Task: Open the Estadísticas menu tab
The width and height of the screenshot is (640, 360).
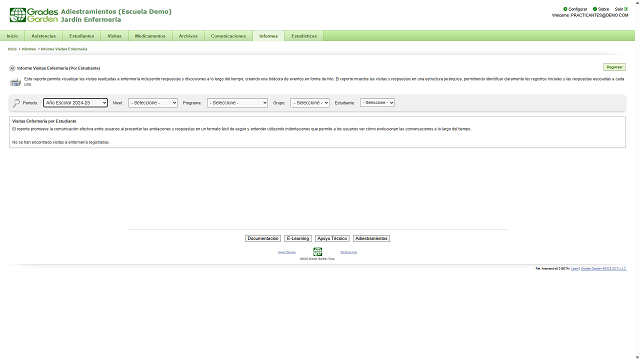Action: [x=304, y=36]
